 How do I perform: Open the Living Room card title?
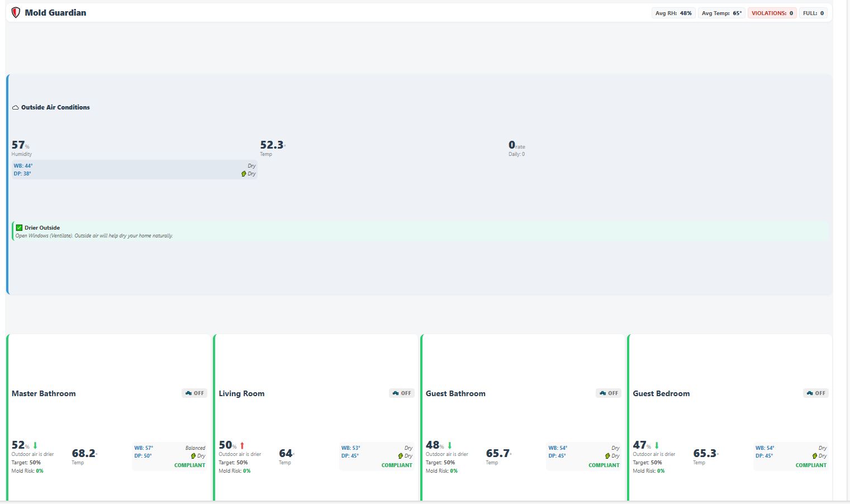(241, 393)
